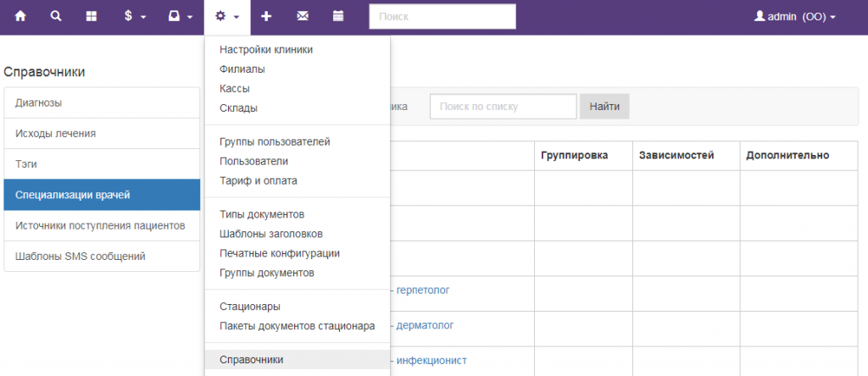Select Тариф и оплата menu item
The image size is (868, 376).
tap(298, 181)
